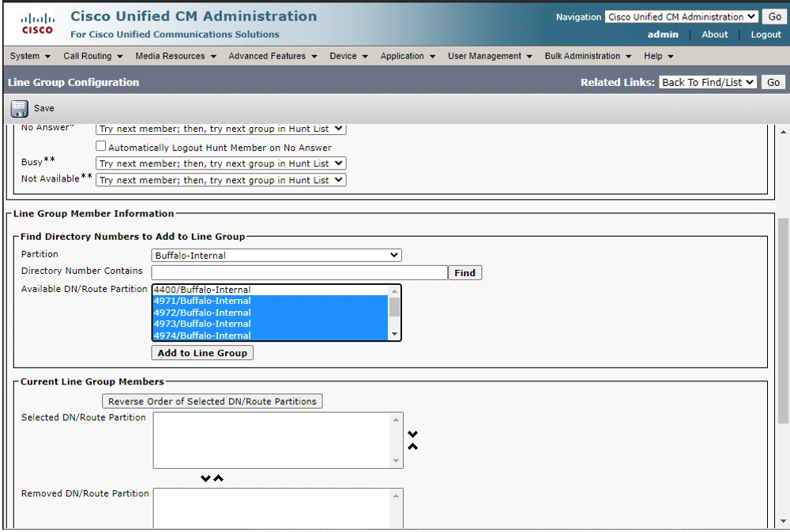Click up arrow between Selected and Removed lists
Viewport: 790px width, 532px height.
218,478
